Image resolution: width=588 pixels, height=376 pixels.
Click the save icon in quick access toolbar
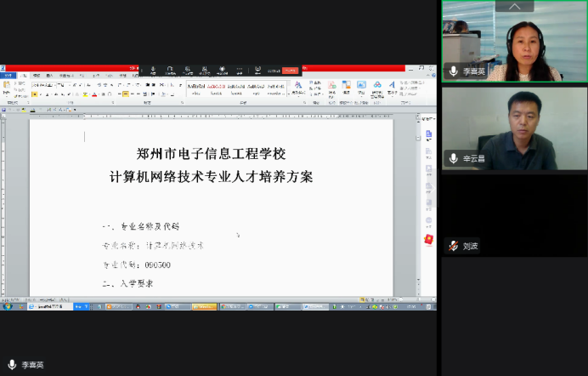coord(4,110)
